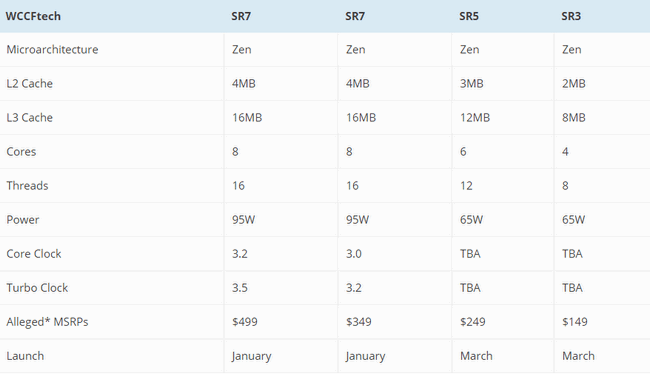650x374 pixels.
Task: Click the Power row label
Action: click(x=22, y=219)
